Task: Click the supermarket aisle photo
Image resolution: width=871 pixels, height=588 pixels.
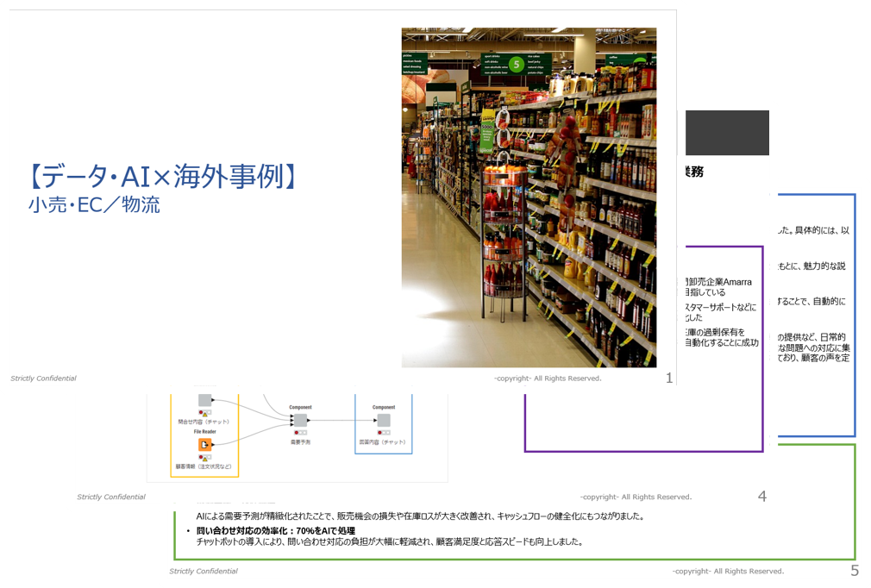Action: click(528, 197)
